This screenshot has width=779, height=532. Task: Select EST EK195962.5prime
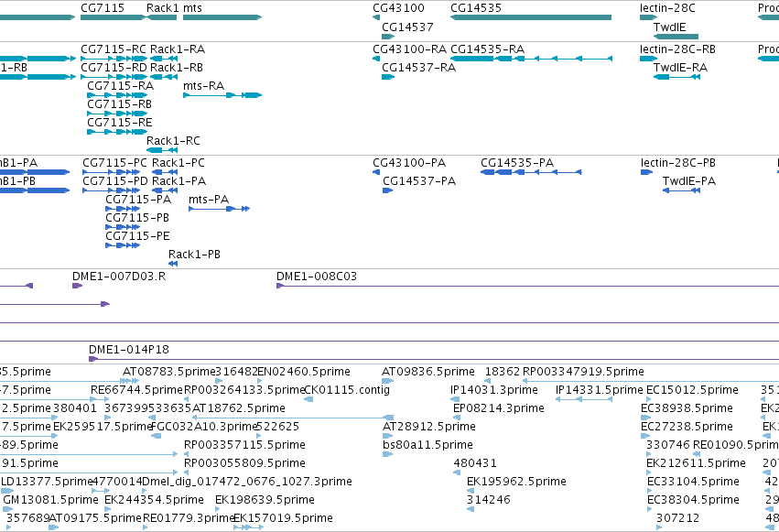click(x=516, y=482)
